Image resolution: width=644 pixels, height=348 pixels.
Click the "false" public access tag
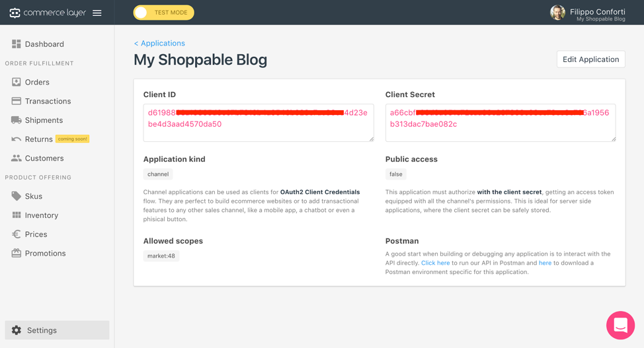[396, 174]
